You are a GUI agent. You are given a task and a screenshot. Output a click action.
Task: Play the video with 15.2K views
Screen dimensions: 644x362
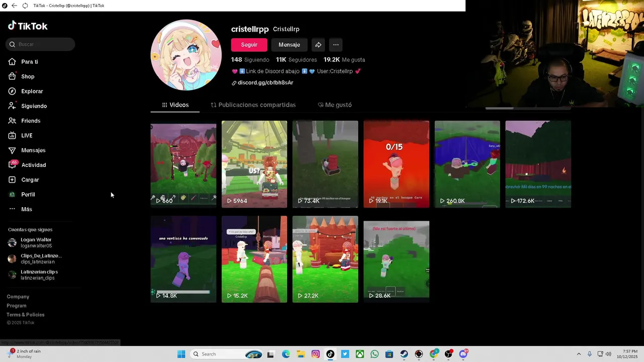255,259
